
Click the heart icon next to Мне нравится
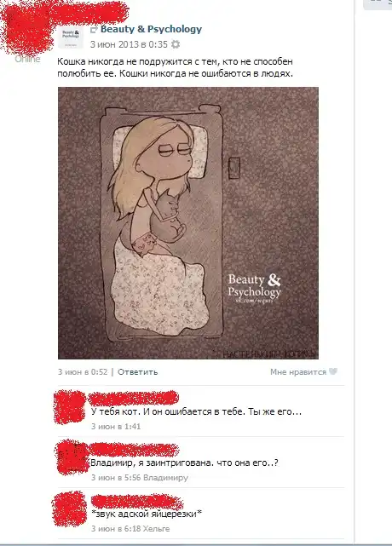[333, 371]
